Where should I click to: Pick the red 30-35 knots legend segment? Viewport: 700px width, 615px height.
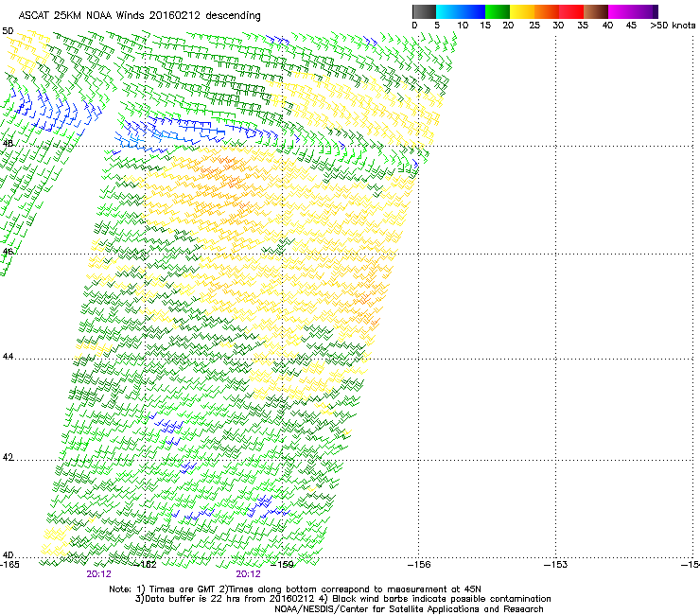click(571, 11)
